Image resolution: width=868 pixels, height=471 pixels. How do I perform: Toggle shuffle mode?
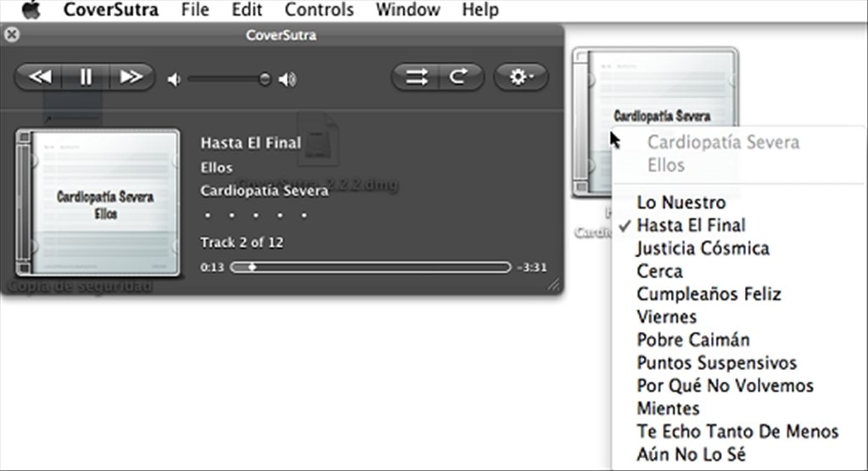point(416,77)
